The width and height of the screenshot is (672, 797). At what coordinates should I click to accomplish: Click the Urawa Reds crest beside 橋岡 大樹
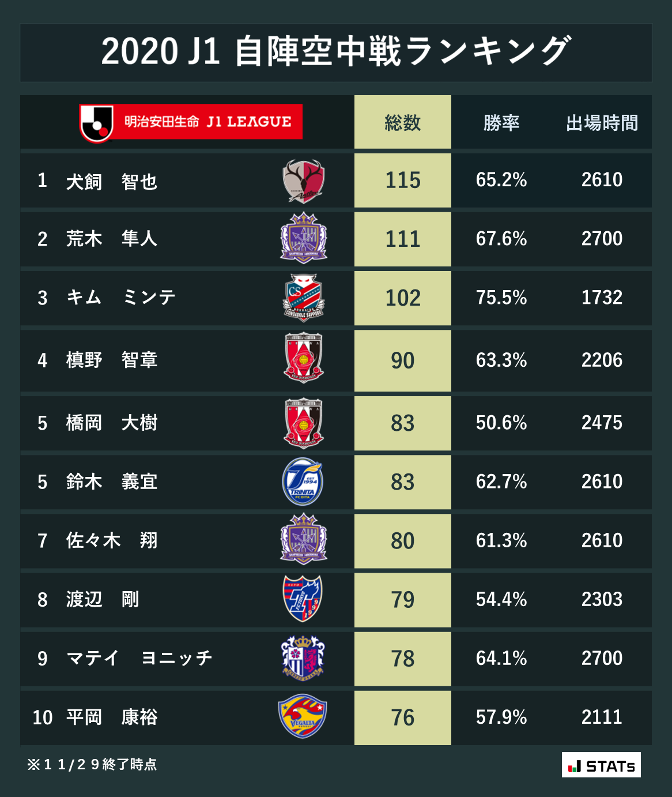tap(304, 422)
